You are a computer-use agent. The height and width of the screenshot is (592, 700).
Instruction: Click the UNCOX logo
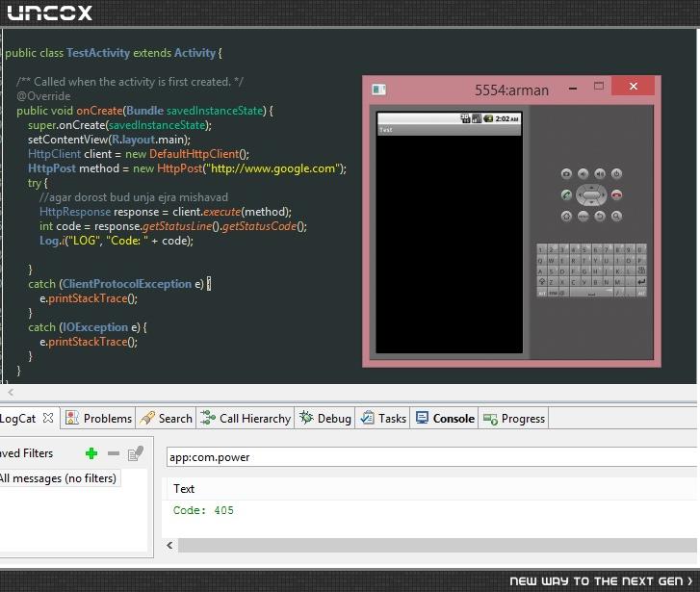point(49,13)
